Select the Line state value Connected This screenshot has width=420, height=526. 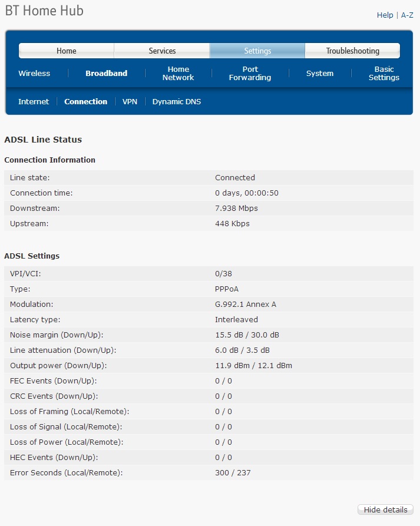click(235, 177)
